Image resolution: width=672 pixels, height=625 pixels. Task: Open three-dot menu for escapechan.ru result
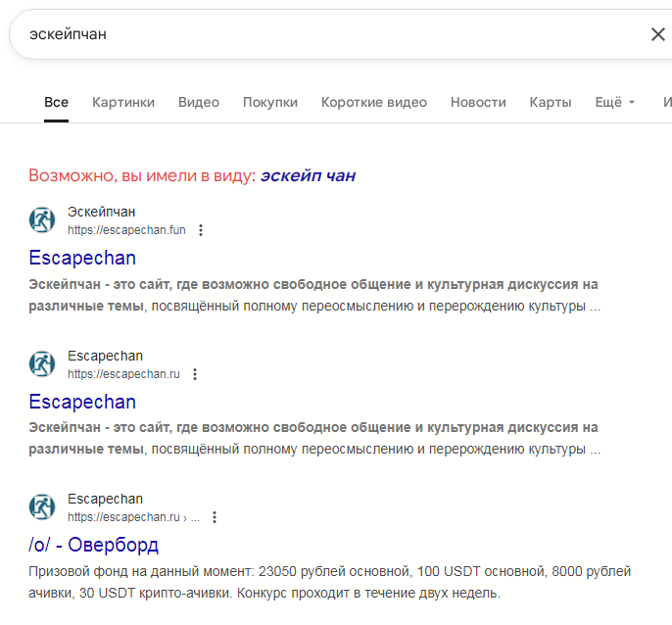pos(195,374)
